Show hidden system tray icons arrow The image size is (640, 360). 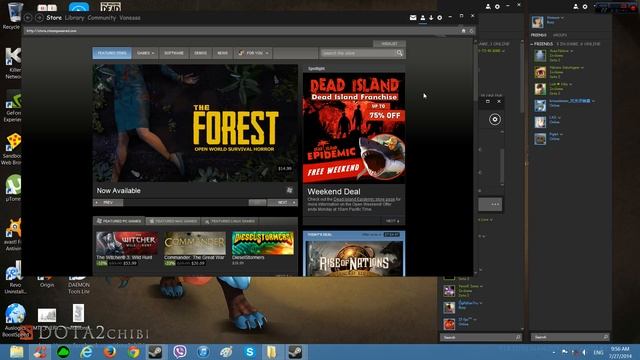(554, 352)
